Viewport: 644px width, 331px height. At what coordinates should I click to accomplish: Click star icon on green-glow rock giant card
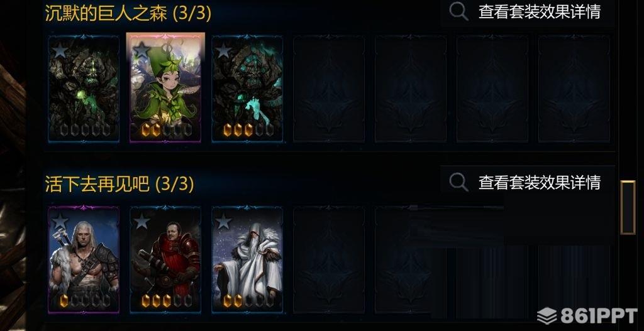tap(60, 50)
